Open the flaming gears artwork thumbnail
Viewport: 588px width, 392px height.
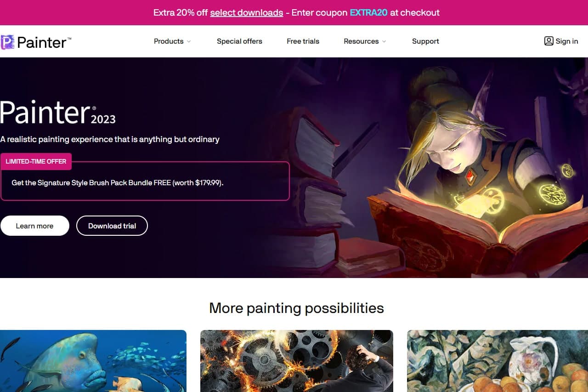pyautogui.click(x=297, y=361)
